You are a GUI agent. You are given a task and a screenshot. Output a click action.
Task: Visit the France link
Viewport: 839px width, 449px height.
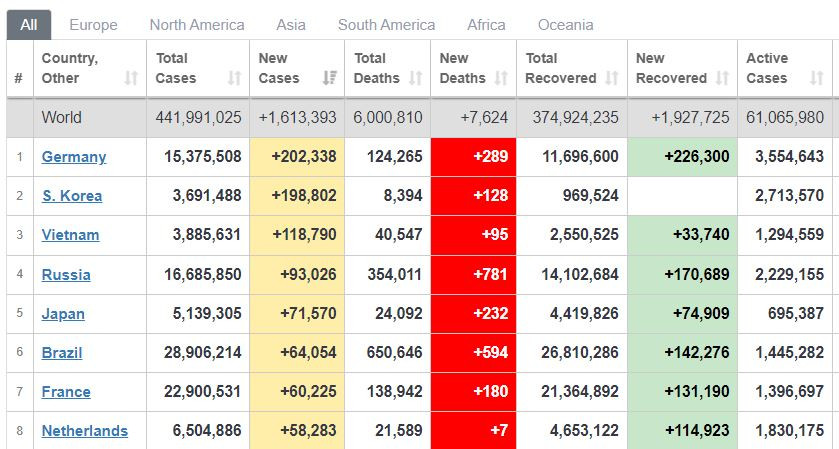point(66,392)
